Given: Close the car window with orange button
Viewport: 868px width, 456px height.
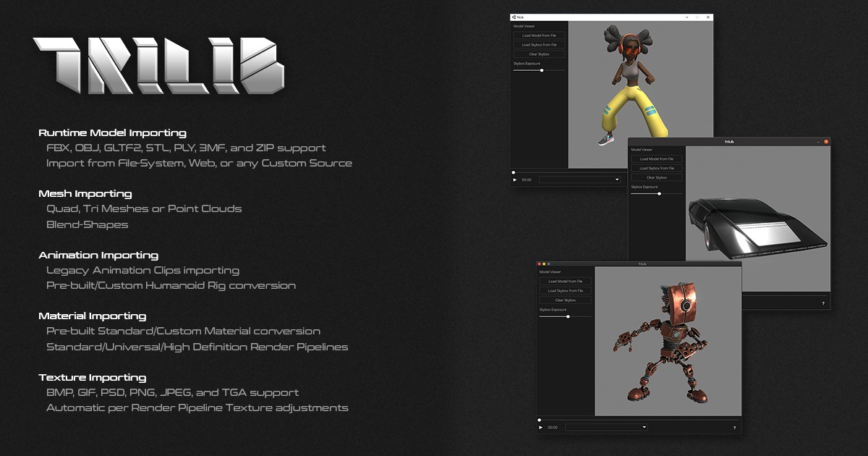Looking at the screenshot, I should 827,141.
